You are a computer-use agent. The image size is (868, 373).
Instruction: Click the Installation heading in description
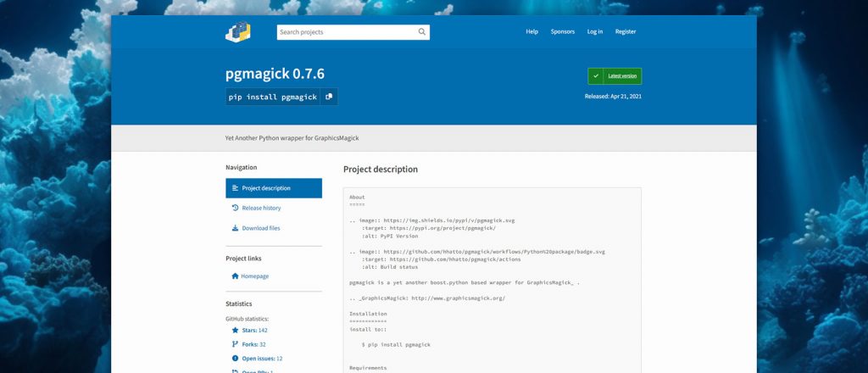coord(368,314)
